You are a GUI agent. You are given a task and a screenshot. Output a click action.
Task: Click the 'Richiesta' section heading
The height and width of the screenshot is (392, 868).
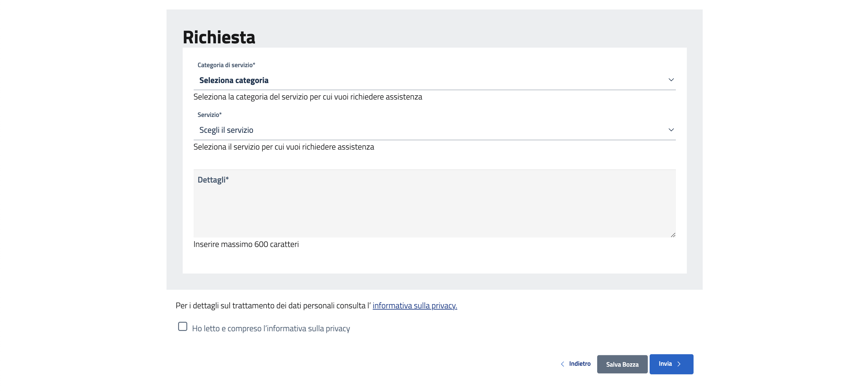point(219,37)
